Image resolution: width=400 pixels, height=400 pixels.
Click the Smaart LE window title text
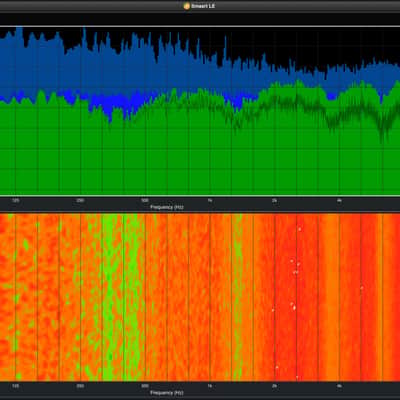[x=203, y=6]
